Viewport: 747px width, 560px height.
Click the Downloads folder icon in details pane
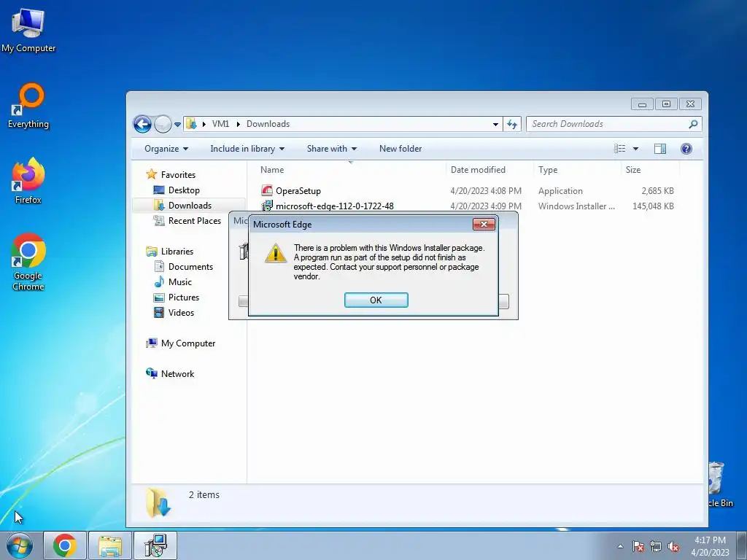click(x=158, y=502)
